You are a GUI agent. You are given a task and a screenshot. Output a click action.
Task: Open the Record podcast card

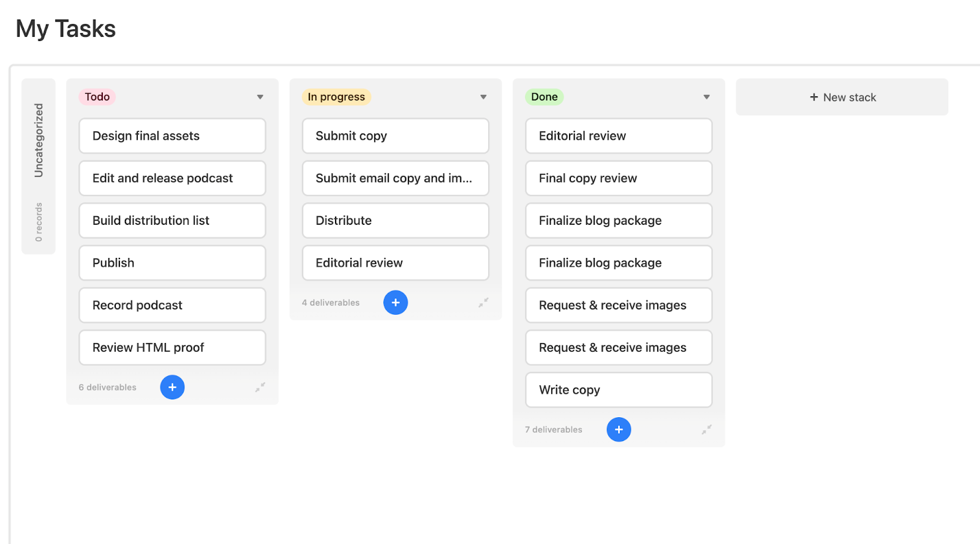[172, 305]
